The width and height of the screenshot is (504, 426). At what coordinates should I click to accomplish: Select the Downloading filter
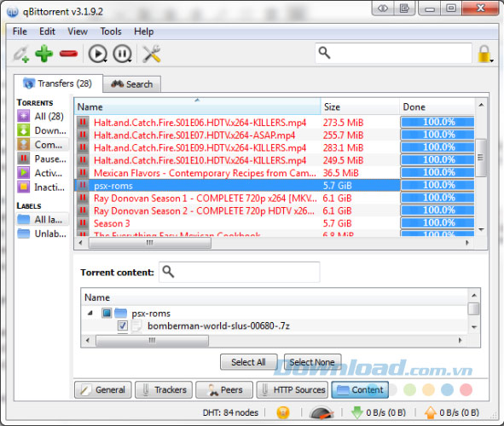pos(42,130)
